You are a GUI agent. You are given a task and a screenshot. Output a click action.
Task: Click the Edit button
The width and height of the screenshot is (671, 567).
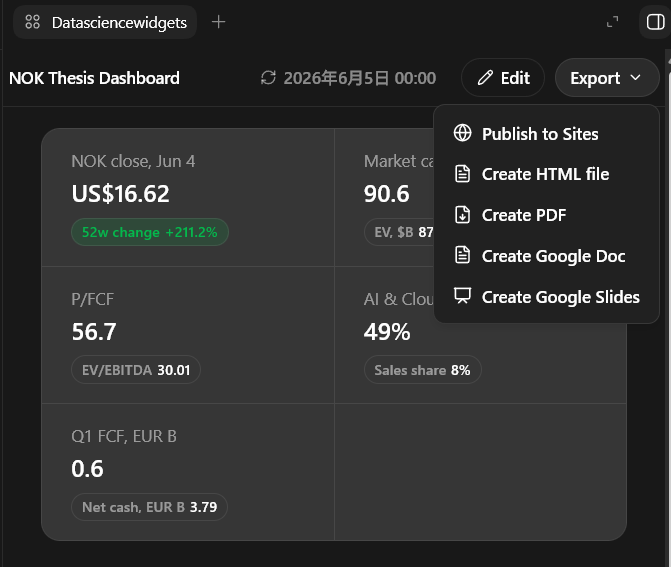tap(503, 78)
